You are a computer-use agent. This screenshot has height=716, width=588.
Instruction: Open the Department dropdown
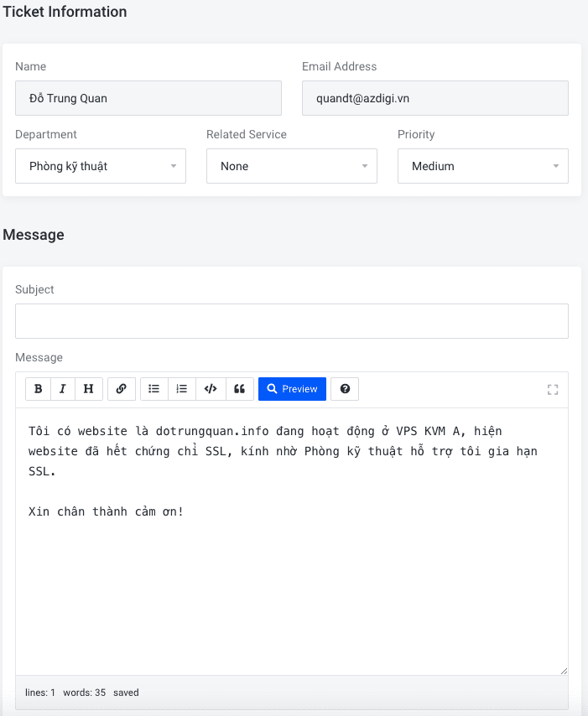101,166
